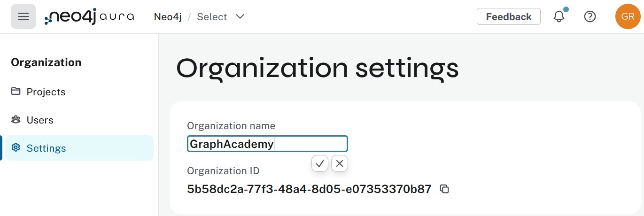Confirm organization name with the checkmark
This screenshot has width=644, height=216.
(x=320, y=163)
